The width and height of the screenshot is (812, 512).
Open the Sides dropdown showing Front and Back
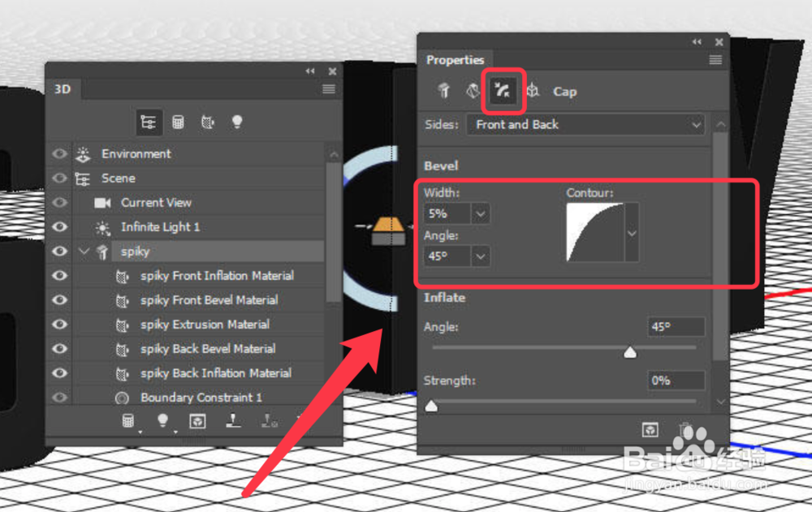[585, 125]
